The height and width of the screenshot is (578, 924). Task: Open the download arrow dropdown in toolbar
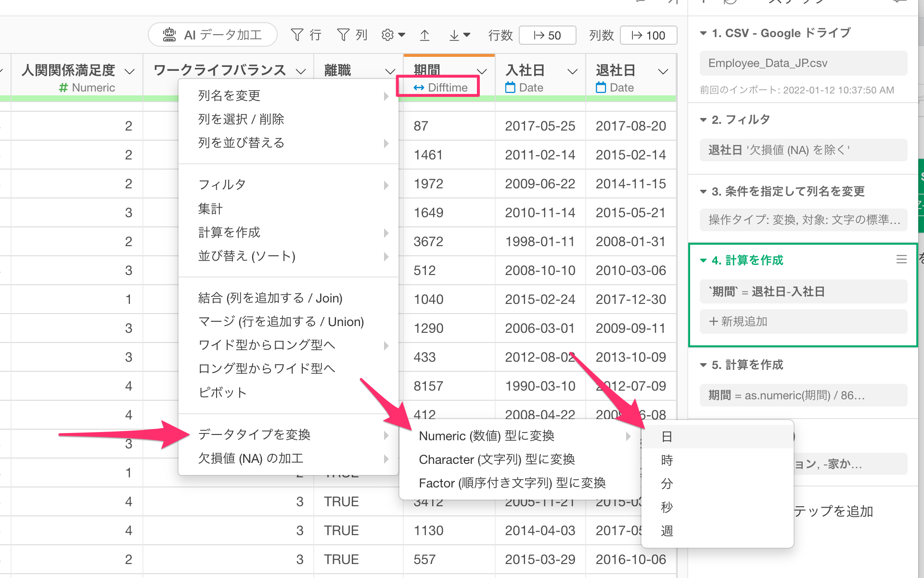point(460,35)
